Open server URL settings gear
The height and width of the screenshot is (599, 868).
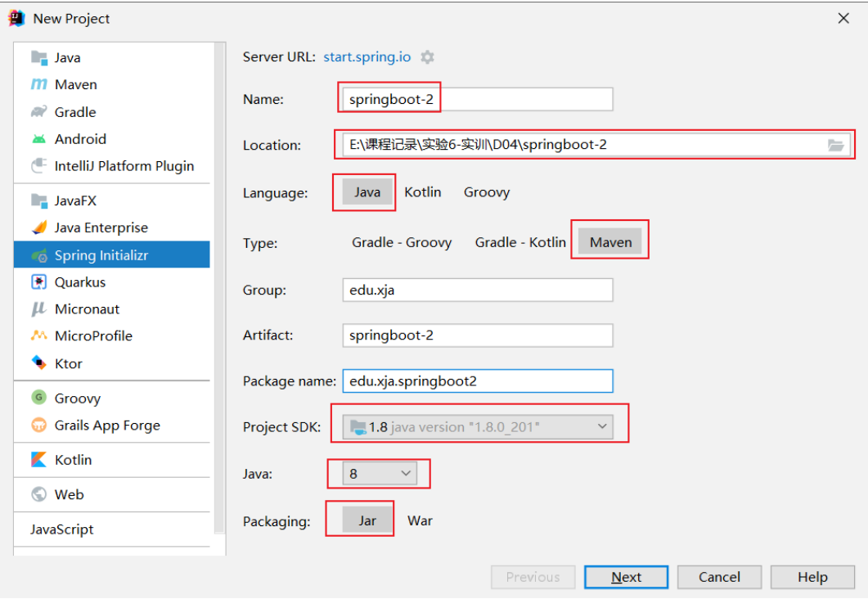427,57
